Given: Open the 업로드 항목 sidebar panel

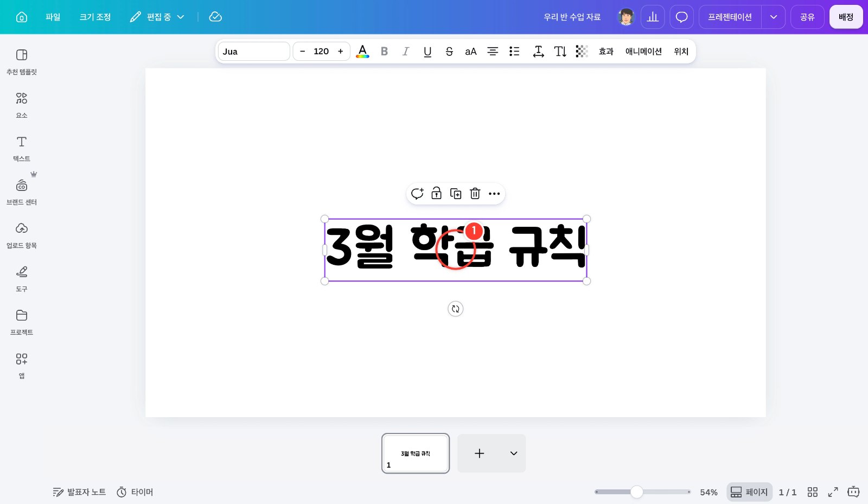Looking at the screenshot, I should tap(22, 235).
